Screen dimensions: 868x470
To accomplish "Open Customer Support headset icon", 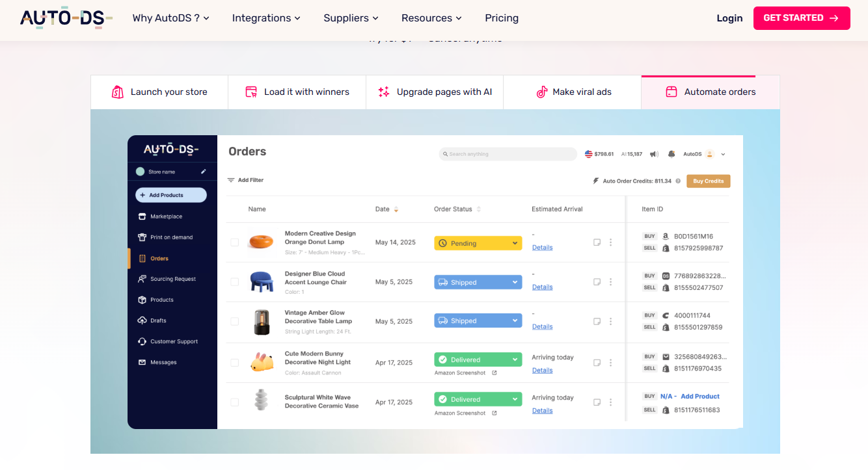I will point(142,341).
